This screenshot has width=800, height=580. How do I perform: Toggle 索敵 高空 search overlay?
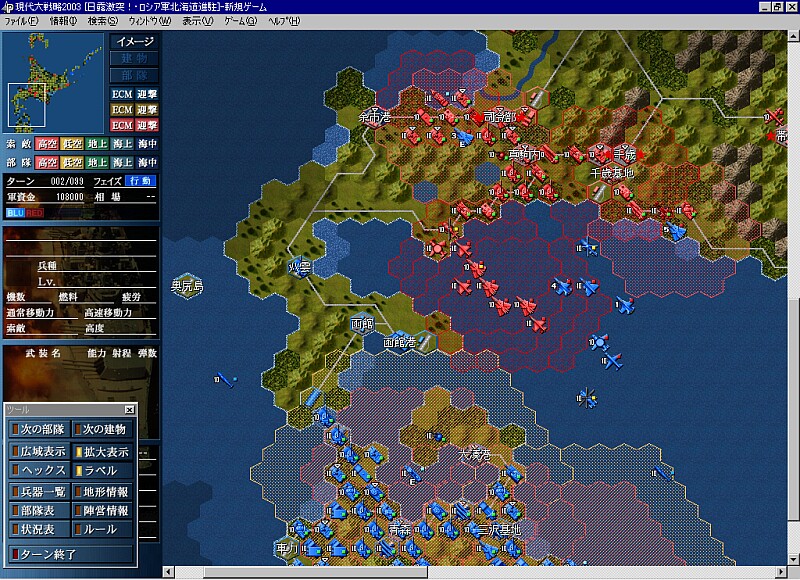click(x=47, y=144)
